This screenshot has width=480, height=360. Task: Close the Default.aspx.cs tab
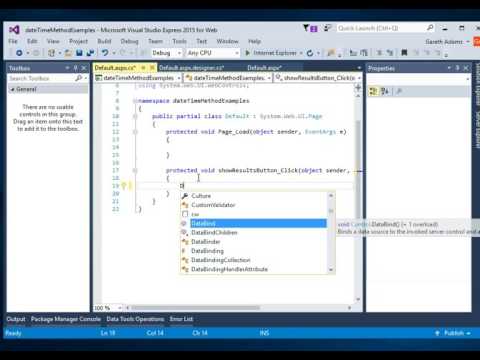coord(152,68)
